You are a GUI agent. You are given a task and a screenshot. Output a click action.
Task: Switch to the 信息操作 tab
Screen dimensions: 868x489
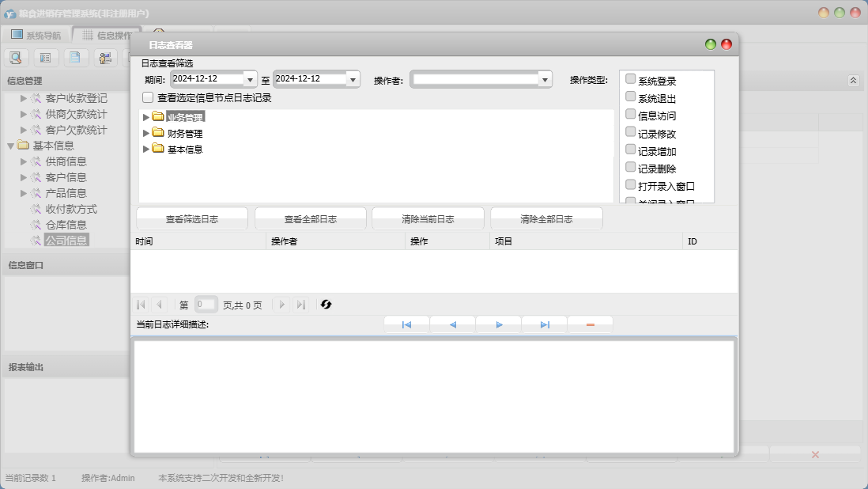click(107, 35)
